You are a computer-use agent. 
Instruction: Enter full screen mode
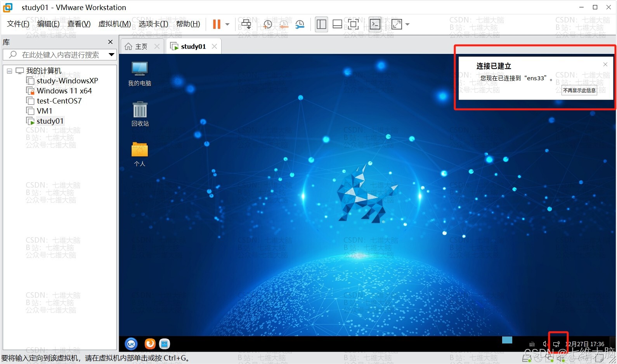[353, 24]
